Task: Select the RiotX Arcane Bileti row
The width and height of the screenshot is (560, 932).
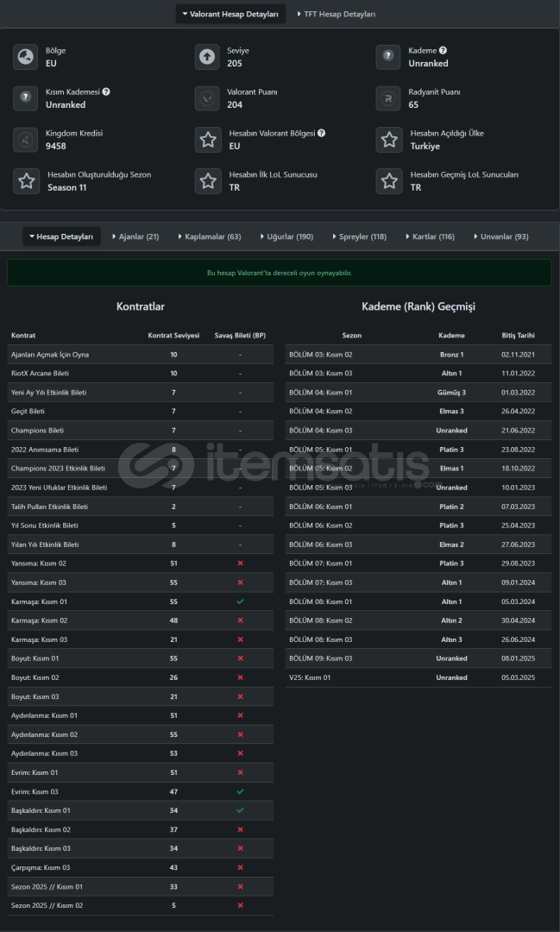Action: click(x=141, y=374)
